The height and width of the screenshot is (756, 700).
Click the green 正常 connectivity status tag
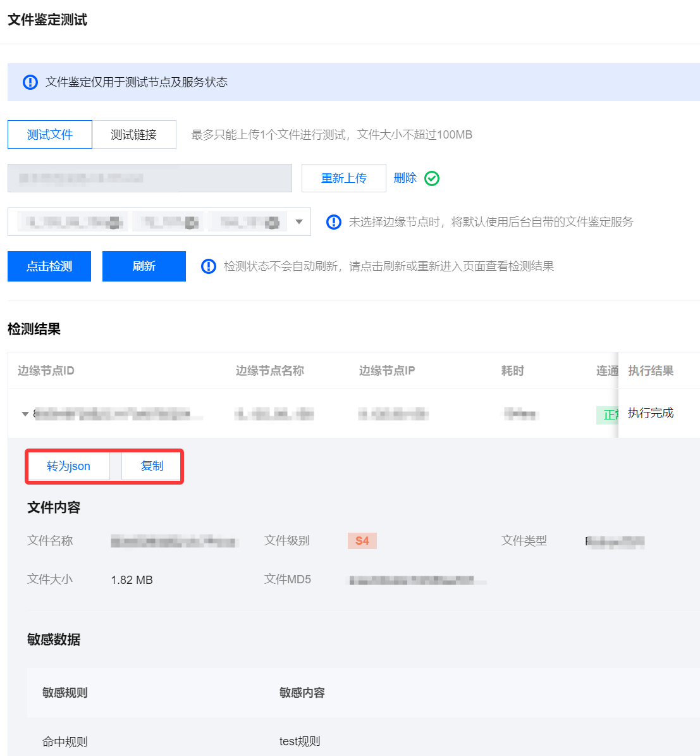(608, 414)
